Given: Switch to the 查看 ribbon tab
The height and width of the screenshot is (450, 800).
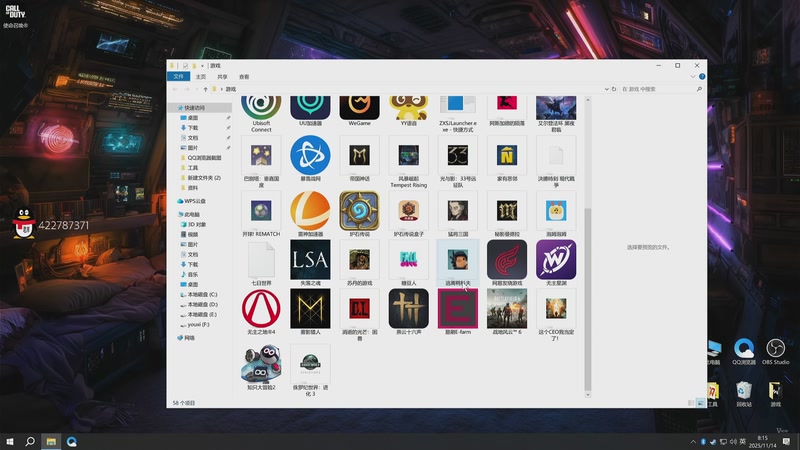Looking at the screenshot, I should (244, 77).
